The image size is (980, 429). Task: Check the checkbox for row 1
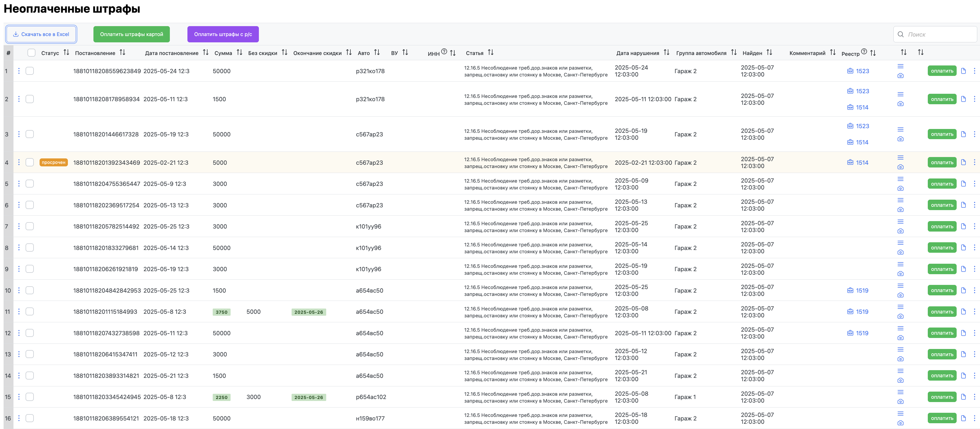click(30, 71)
